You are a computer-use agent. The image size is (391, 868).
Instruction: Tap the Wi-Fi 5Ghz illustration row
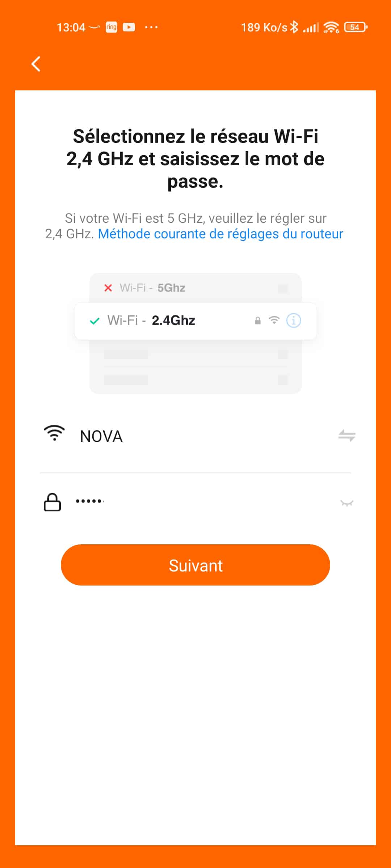click(195, 288)
